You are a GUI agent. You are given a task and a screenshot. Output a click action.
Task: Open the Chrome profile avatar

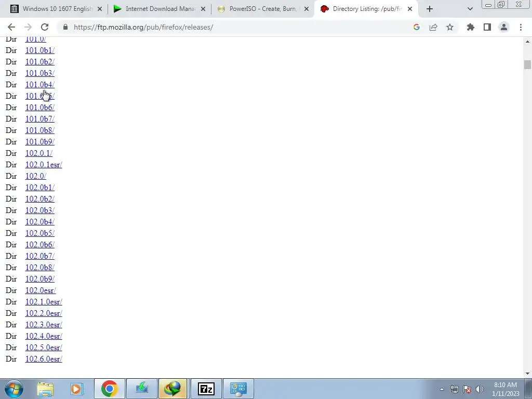coord(504,27)
